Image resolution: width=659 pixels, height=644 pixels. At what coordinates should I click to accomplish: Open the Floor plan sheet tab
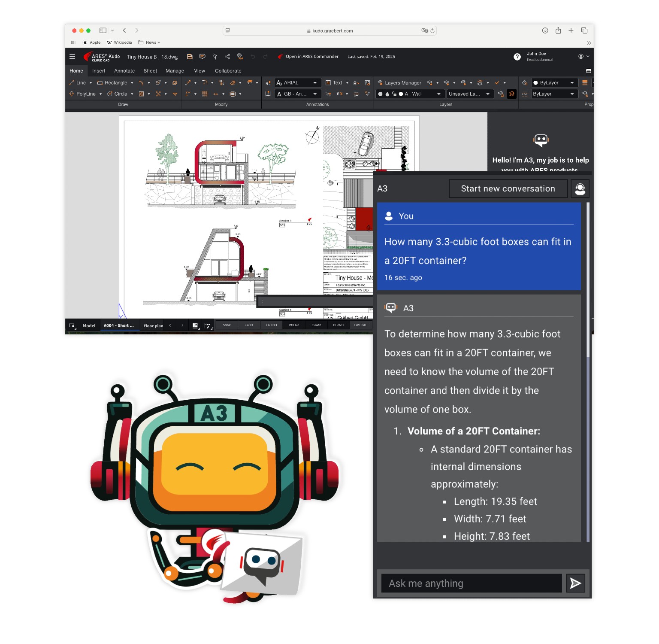point(153,326)
